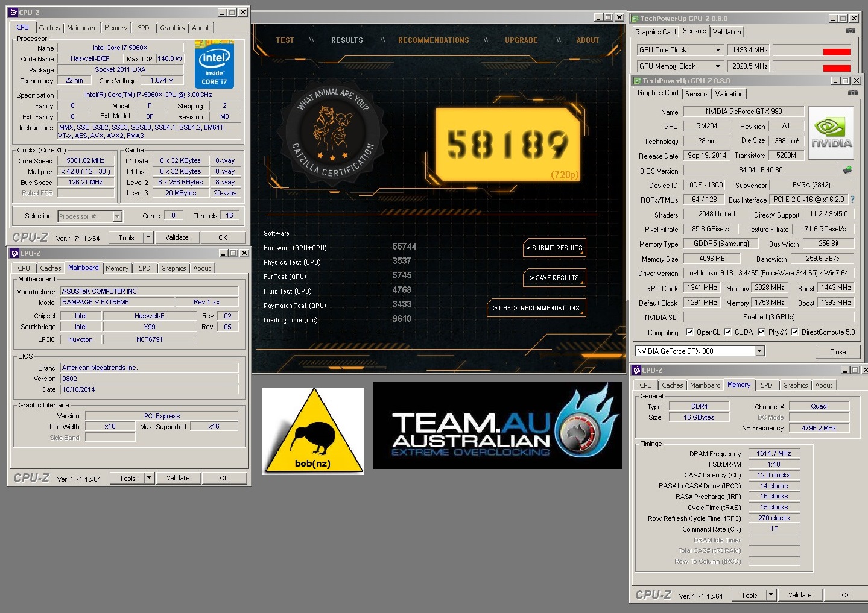Click the Intel Core i7 5960X name field

coord(120,48)
